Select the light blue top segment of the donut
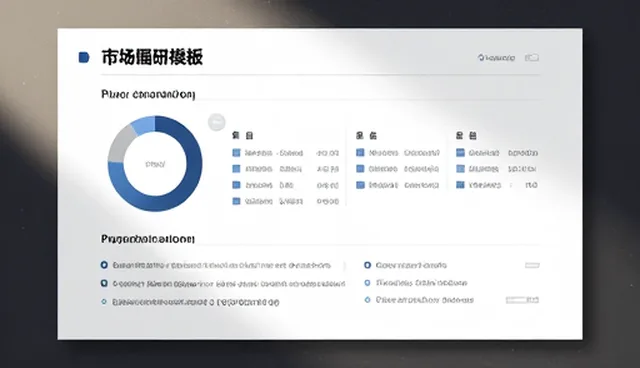 144,125
